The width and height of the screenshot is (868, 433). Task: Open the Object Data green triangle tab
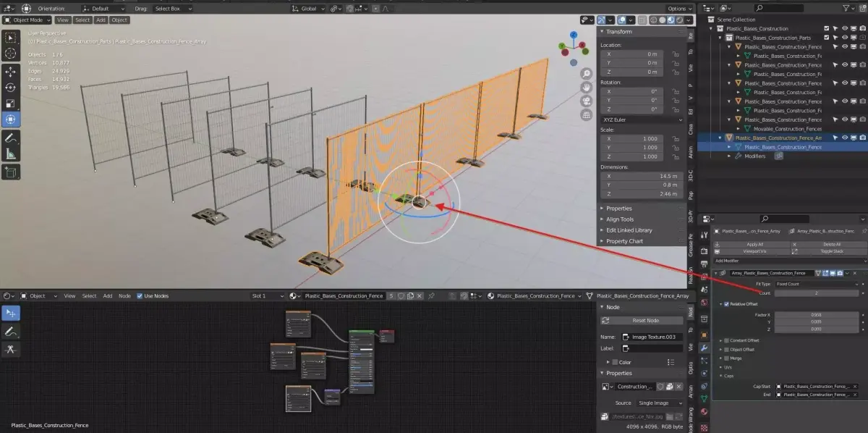point(704,398)
